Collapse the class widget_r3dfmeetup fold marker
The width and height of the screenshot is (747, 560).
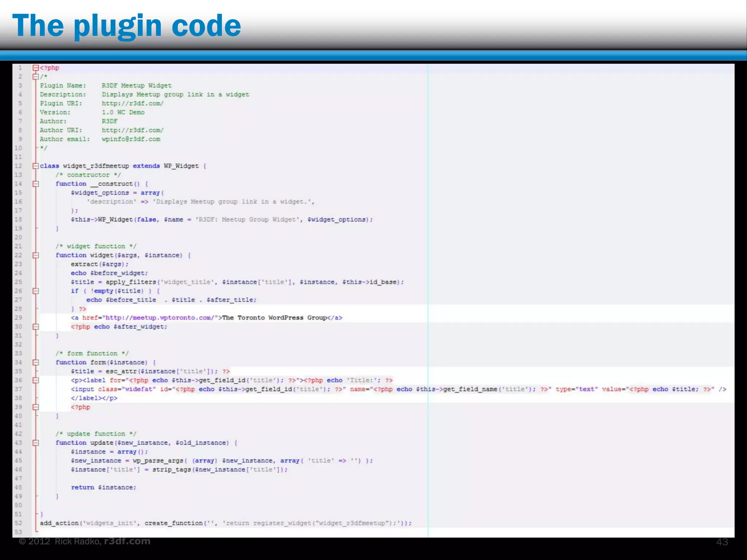(x=36, y=166)
